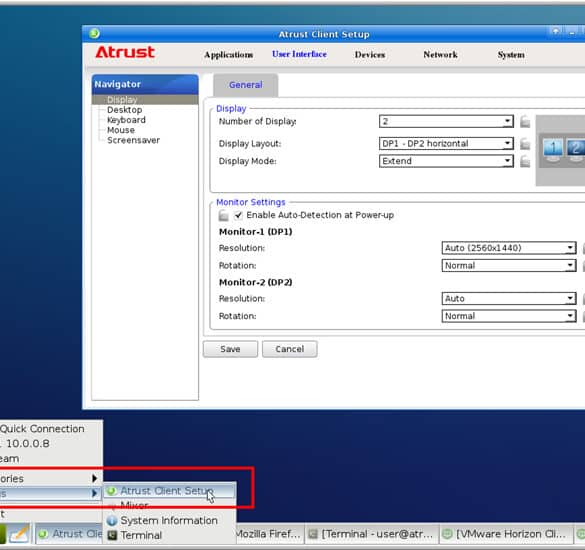This screenshot has width=585, height=550.
Task: Click the lock icon beside Number of Display
Action: tap(525, 122)
